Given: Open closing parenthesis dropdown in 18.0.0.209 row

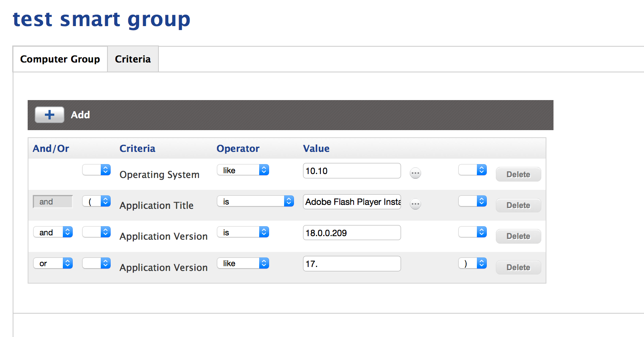Looking at the screenshot, I should point(473,232).
